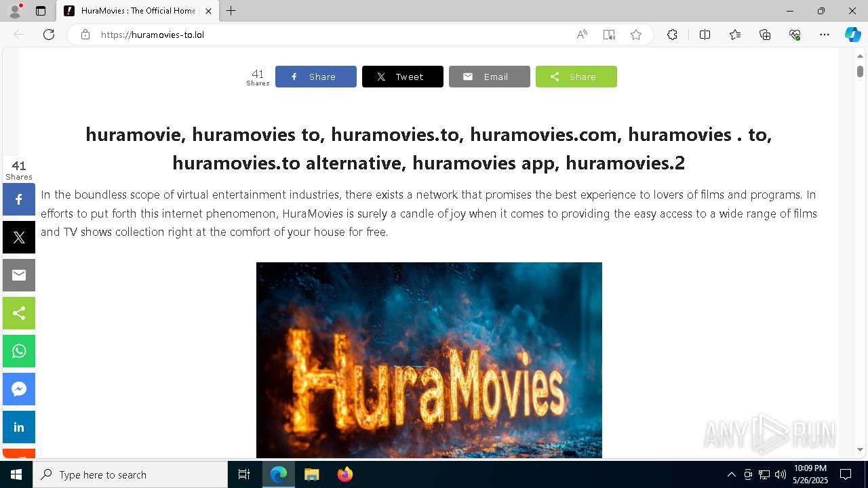Open the browser profile icon
868x488 pixels.
point(15,11)
